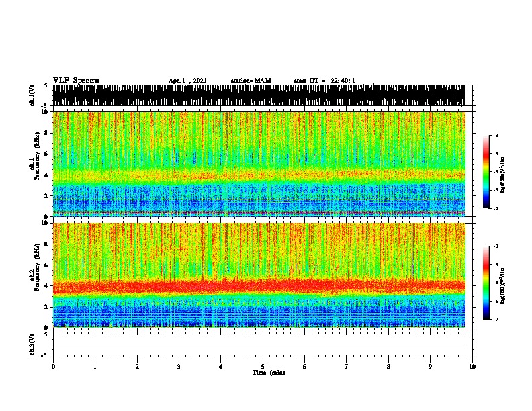
Task: Click time axis tick label "10"
Action: [x=472, y=367]
